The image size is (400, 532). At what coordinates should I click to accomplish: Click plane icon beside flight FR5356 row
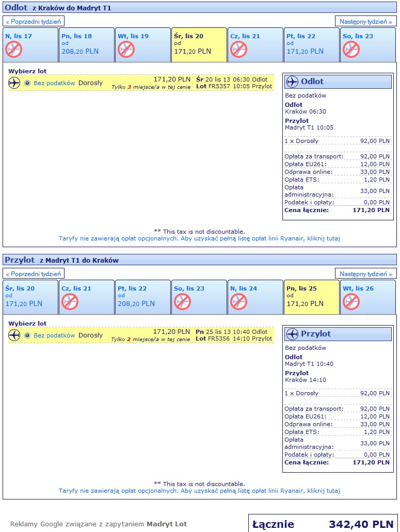tap(14, 335)
